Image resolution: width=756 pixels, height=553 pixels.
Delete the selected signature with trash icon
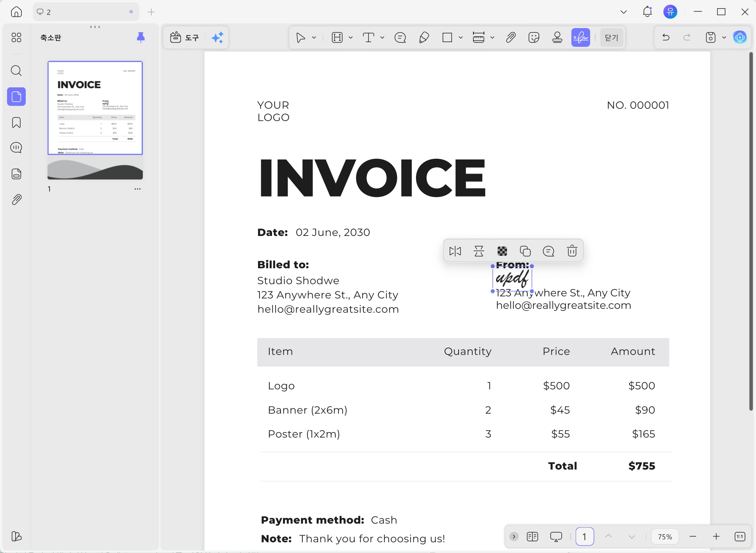[572, 251]
